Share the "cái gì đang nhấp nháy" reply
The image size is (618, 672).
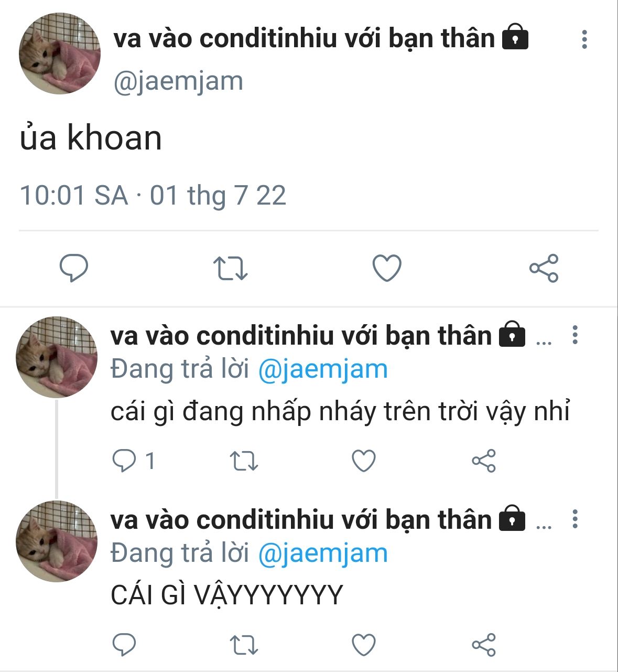pos(483,461)
